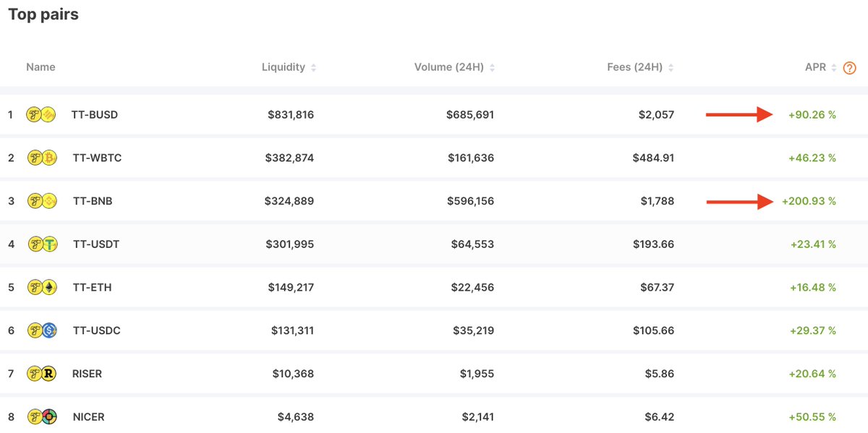Sort table by Fees (24H) arrows
This screenshot has height=433, width=868.
pyautogui.click(x=671, y=68)
